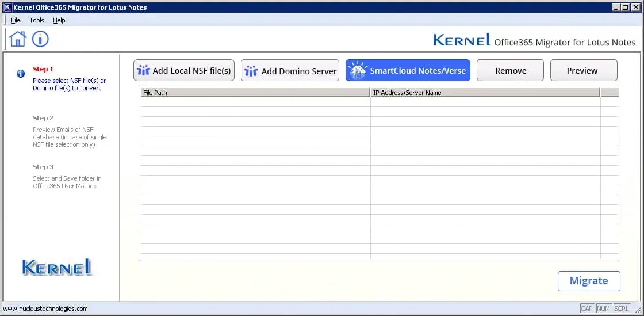Click the Kernel Office365 Migrator header logo
This screenshot has height=316, width=644.
[x=534, y=41]
